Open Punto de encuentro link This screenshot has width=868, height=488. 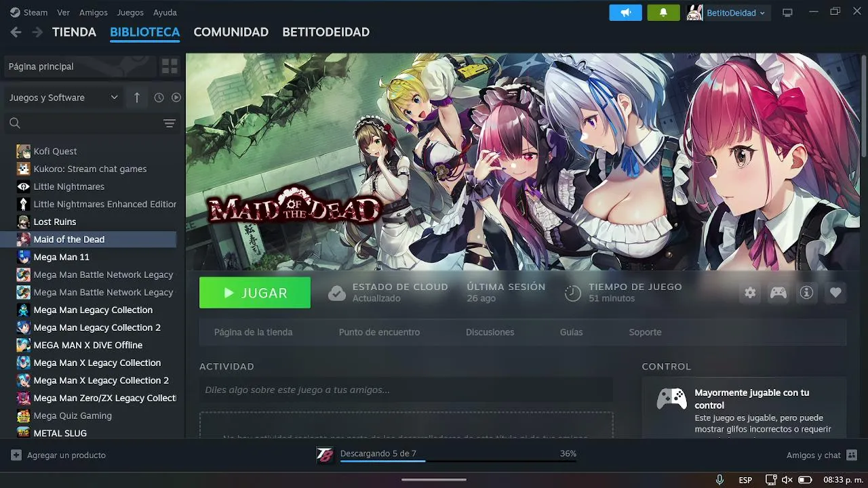point(379,332)
